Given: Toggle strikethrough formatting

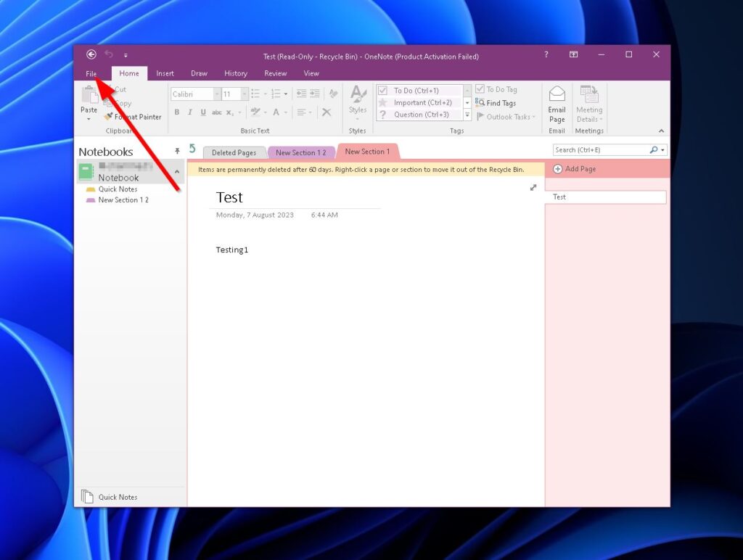Looking at the screenshot, I should (217, 112).
